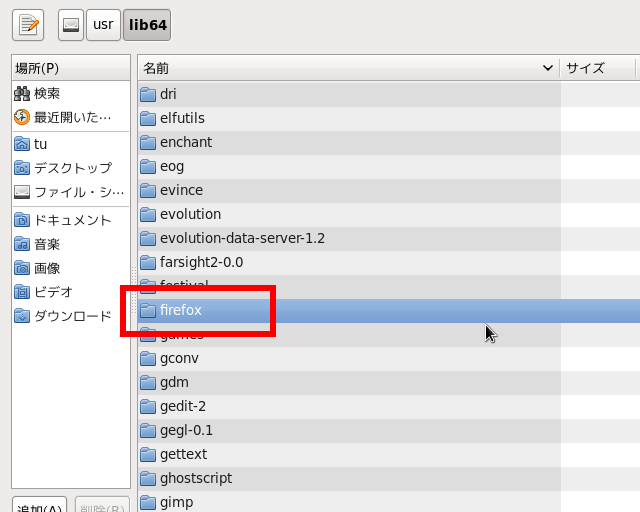Sort by the Size (サイズ) column header
The height and width of the screenshot is (512, 640).
click(597, 68)
